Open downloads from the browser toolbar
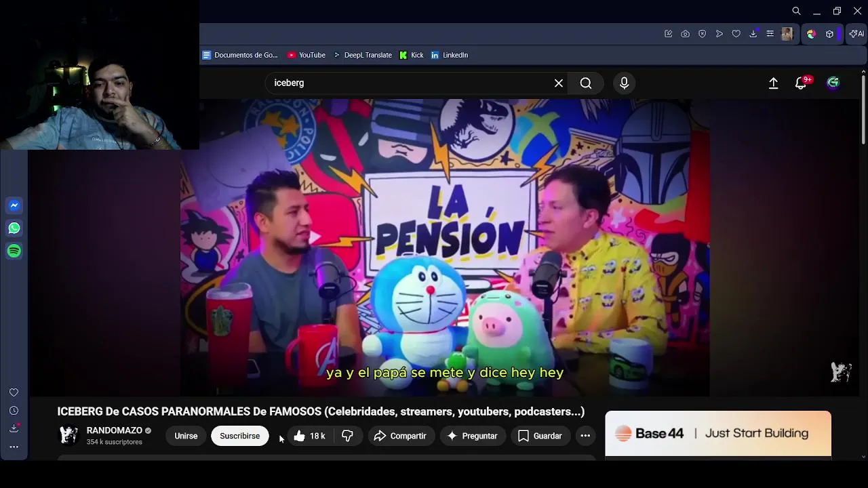This screenshot has width=868, height=488. tap(753, 34)
